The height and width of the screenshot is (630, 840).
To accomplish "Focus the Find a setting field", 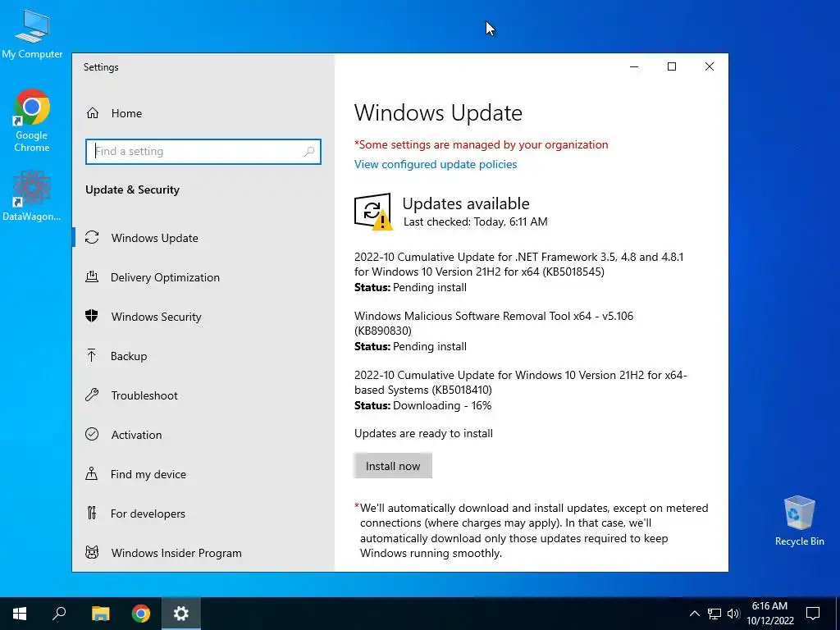I will [x=203, y=152].
